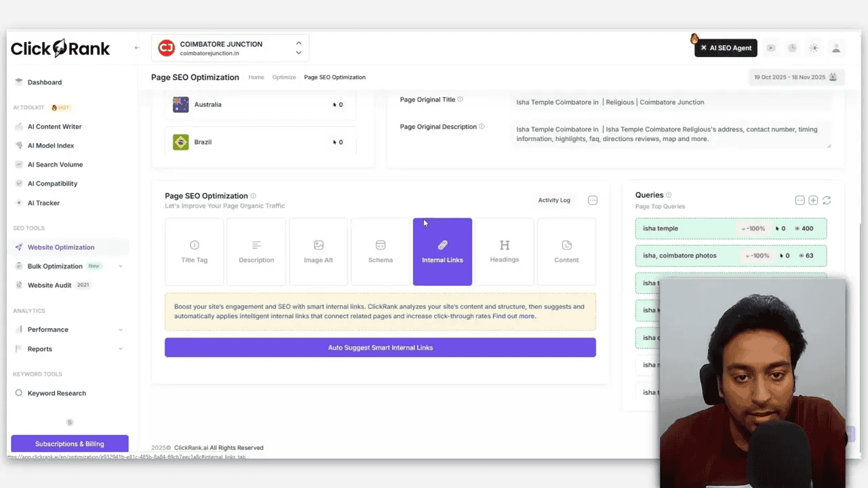Viewport: 868px width, 488px height.
Task: Expand the Performance analytics section
Action: click(x=47, y=329)
